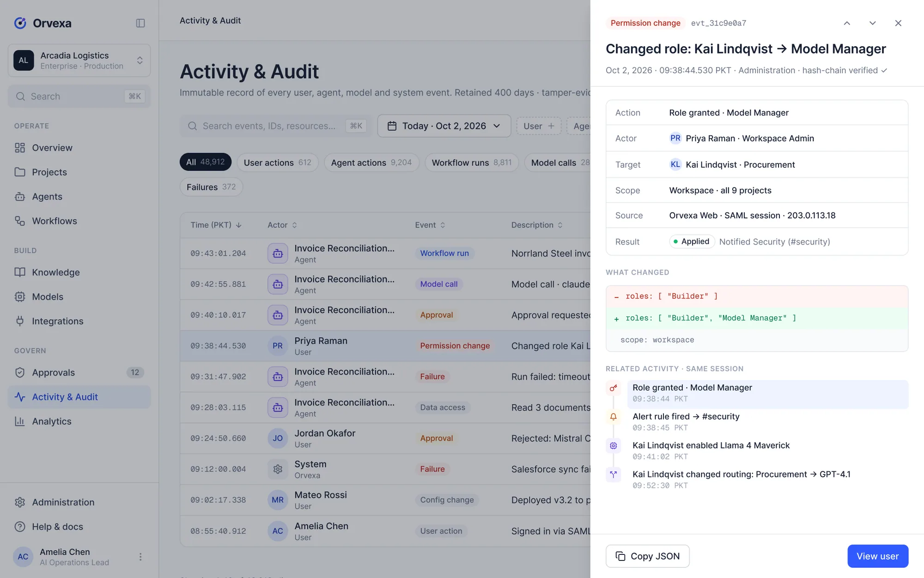Click the Alert rule fired bell icon
This screenshot has width=924, height=578.
pyautogui.click(x=614, y=417)
